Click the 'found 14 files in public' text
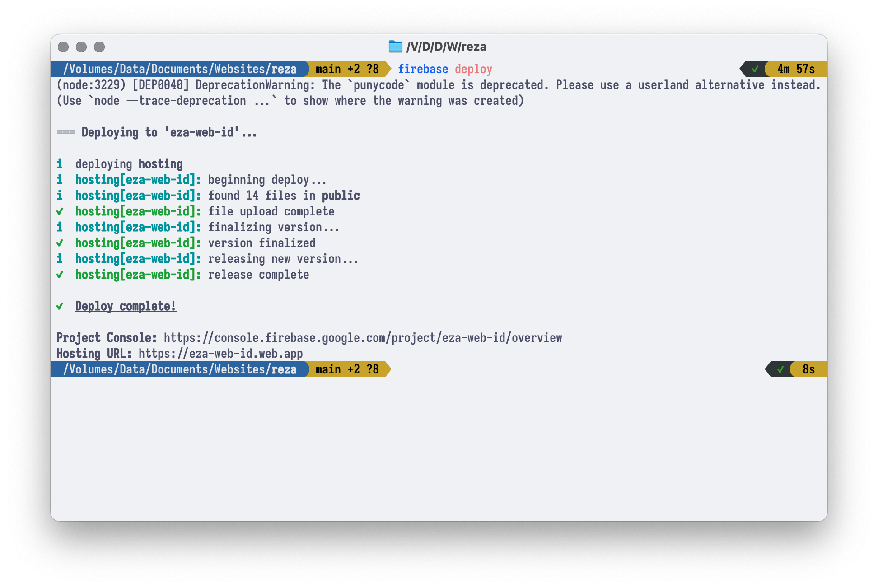 click(284, 196)
